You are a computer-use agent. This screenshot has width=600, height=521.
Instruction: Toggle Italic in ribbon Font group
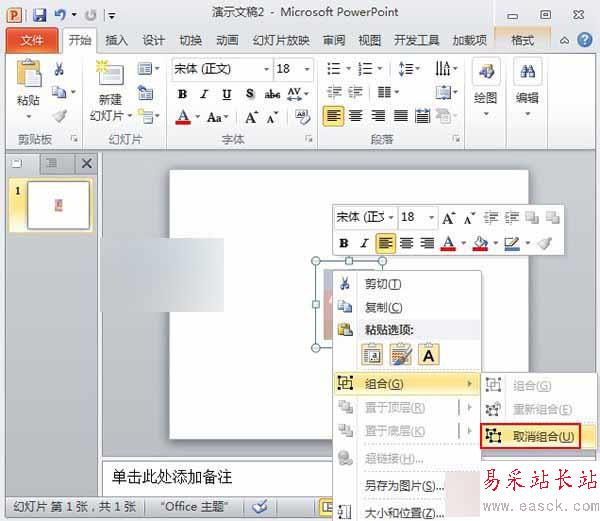pyautogui.click(x=204, y=94)
